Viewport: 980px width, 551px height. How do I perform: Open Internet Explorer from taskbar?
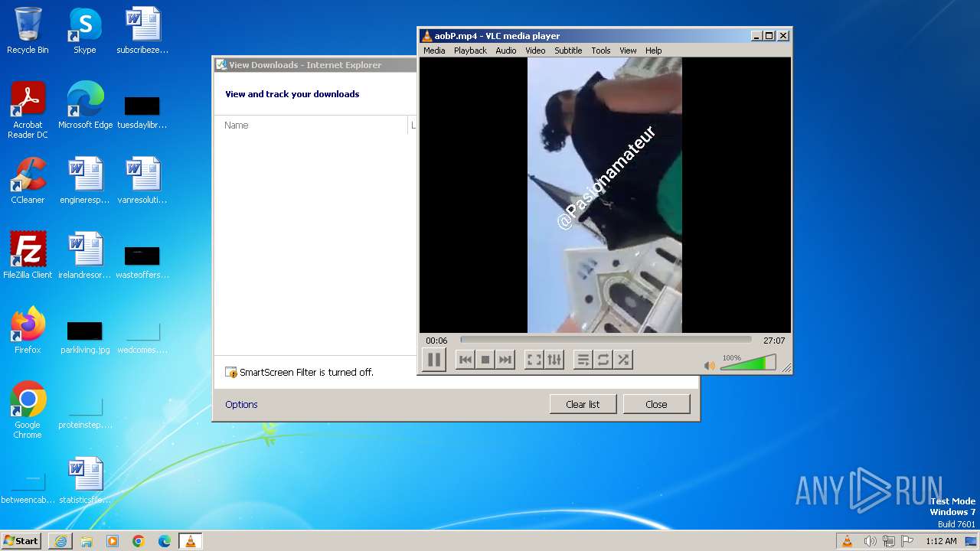tap(60, 541)
